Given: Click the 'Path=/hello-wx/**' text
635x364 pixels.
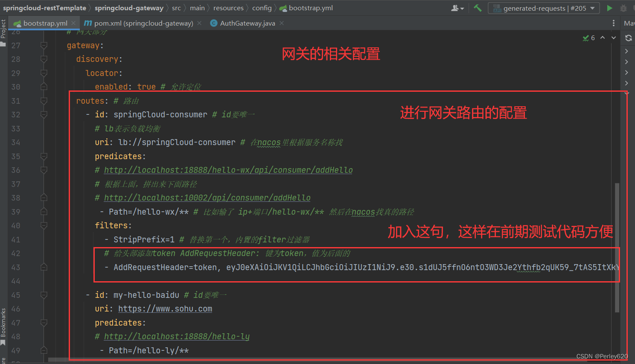Looking at the screenshot, I should pyautogui.click(x=149, y=212).
